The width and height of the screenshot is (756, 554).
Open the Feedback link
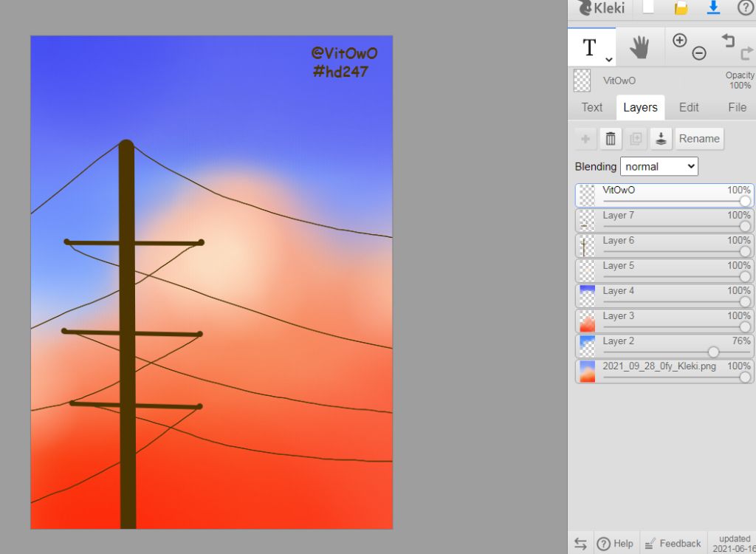coord(673,544)
